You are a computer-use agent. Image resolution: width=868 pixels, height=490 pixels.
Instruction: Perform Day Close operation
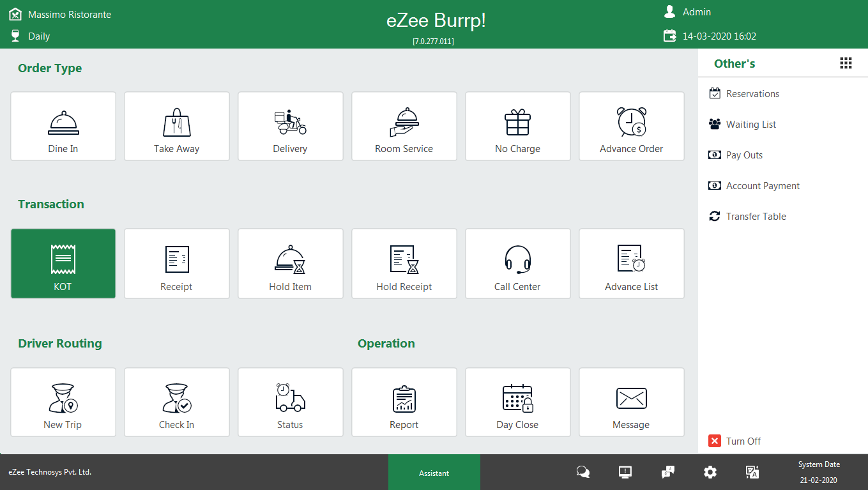point(518,402)
